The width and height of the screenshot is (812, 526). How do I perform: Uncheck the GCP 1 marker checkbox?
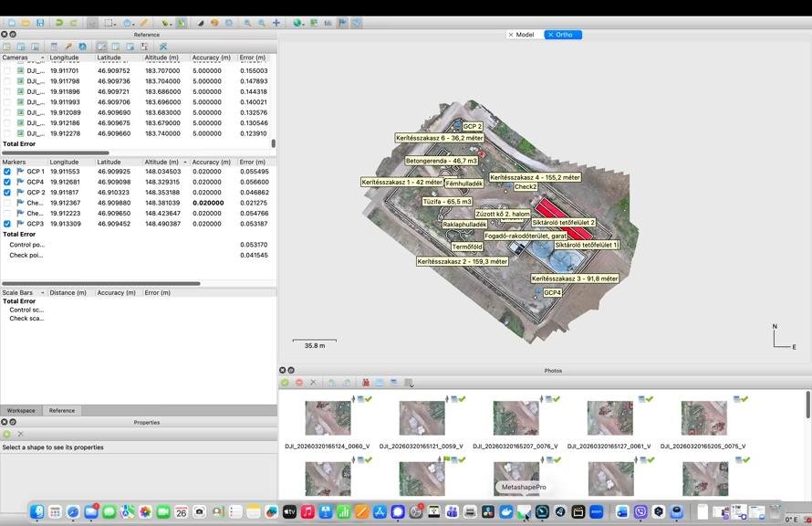pyautogui.click(x=6, y=172)
